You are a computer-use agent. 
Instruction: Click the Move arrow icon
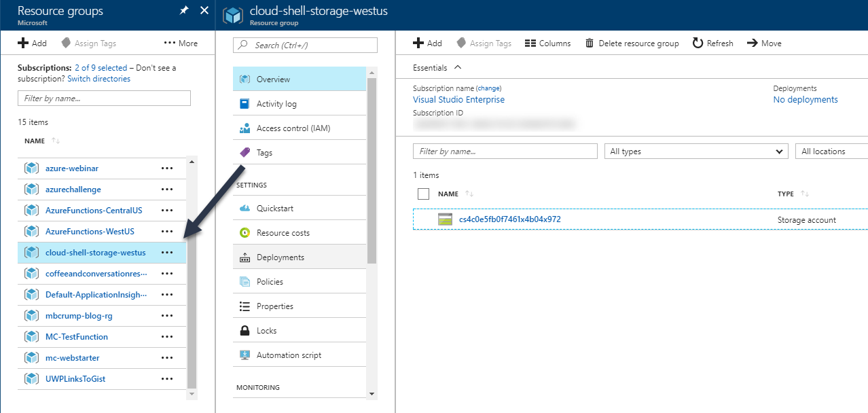point(752,43)
